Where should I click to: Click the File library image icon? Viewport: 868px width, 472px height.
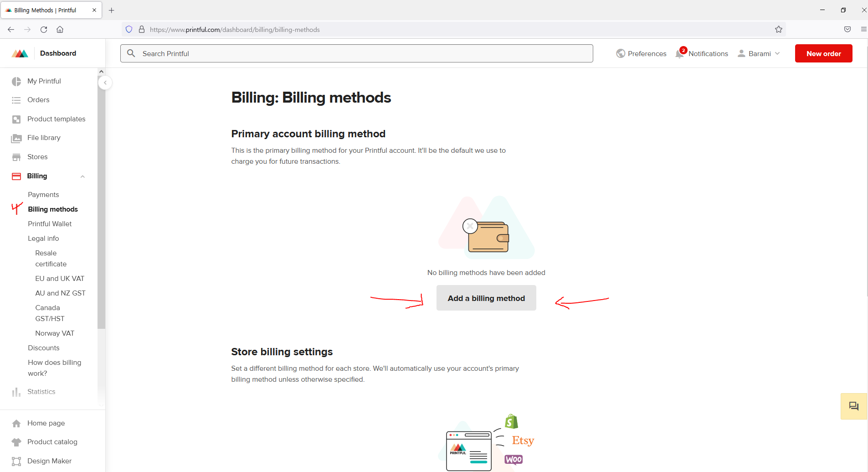(16, 138)
